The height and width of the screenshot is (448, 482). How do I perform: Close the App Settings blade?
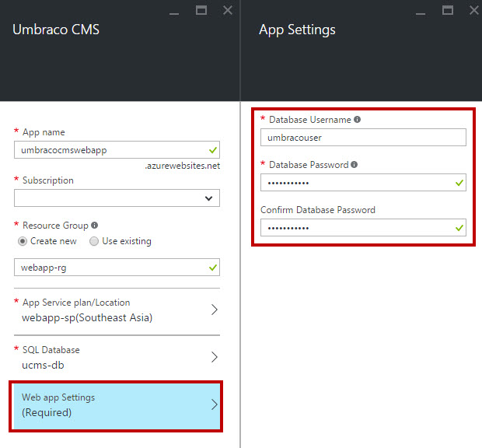pyautogui.click(x=474, y=10)
